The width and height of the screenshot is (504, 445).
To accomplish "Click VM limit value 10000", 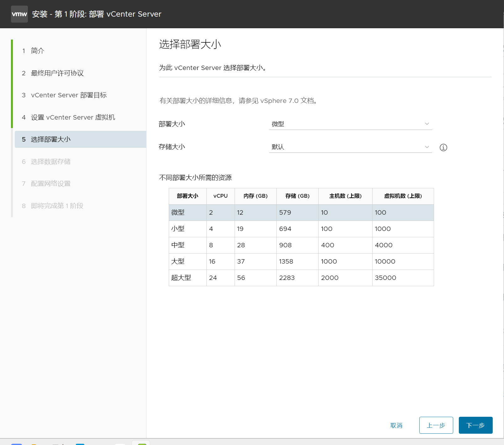I will [385, 261].
